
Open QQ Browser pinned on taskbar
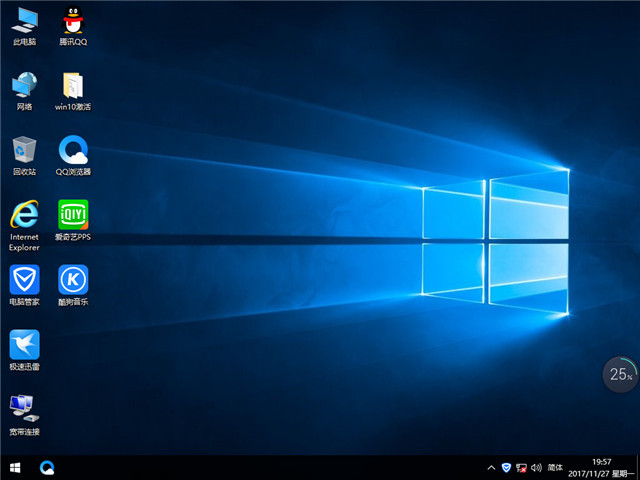tap(47, 467)
